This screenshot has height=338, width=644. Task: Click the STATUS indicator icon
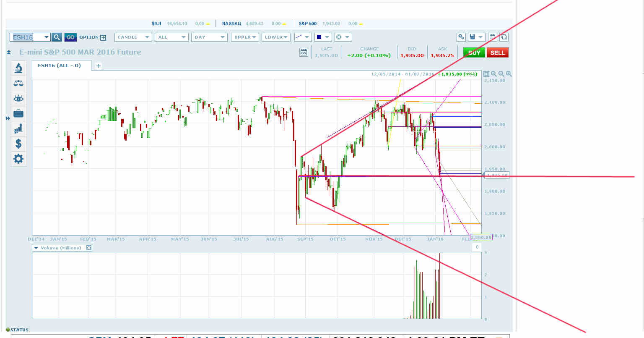[x=8, y=330]
